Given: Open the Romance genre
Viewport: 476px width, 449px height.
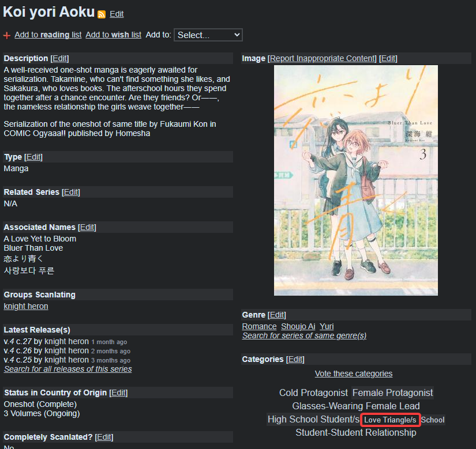Looking at the screenshot, I should 259,326.
